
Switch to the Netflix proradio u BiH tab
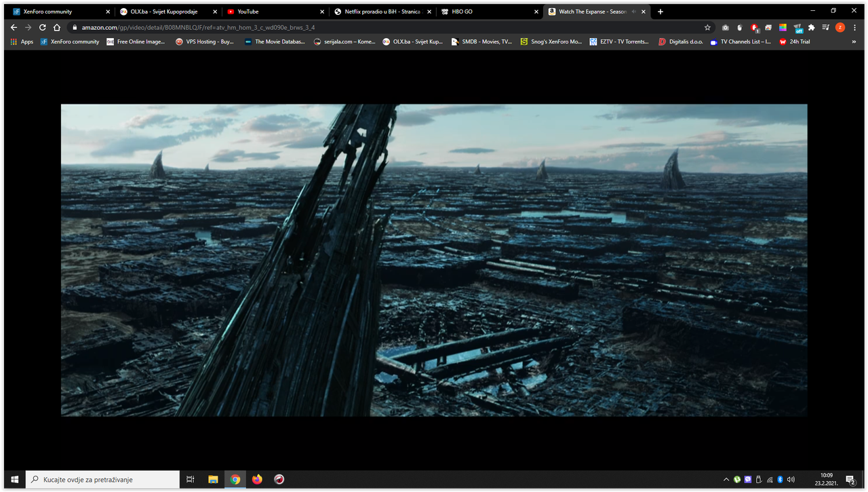(382, 12)
